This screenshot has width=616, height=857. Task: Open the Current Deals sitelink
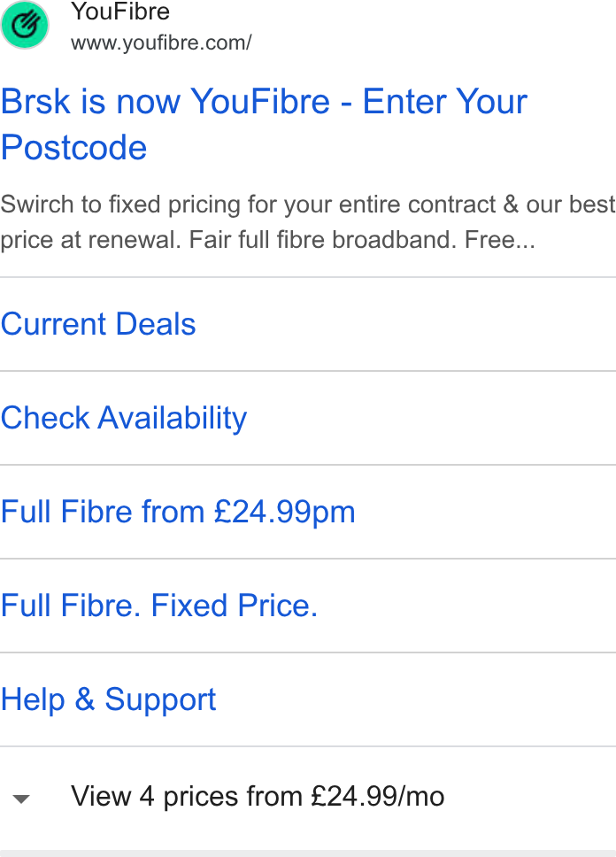point(98,323)
